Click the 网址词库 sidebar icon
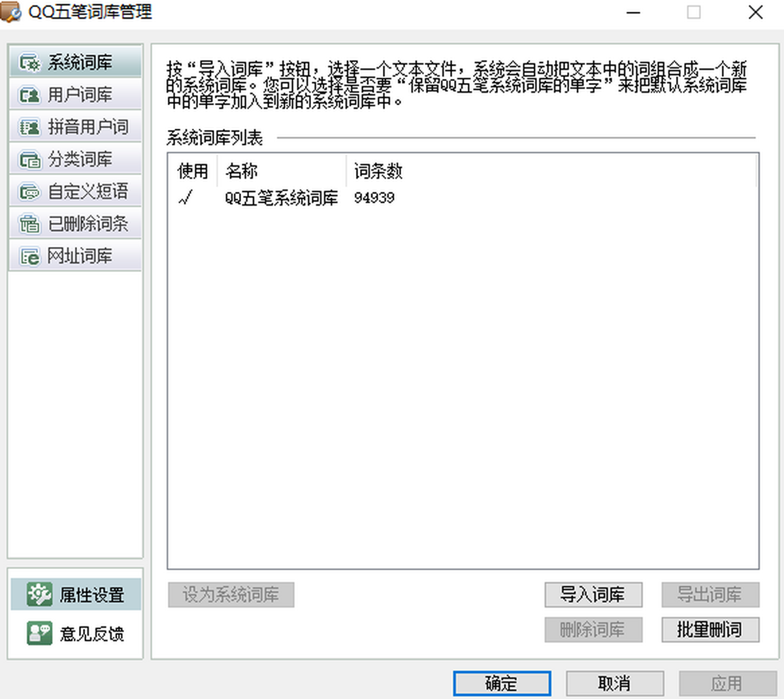 pyautogui.click(x=29, y=257)
